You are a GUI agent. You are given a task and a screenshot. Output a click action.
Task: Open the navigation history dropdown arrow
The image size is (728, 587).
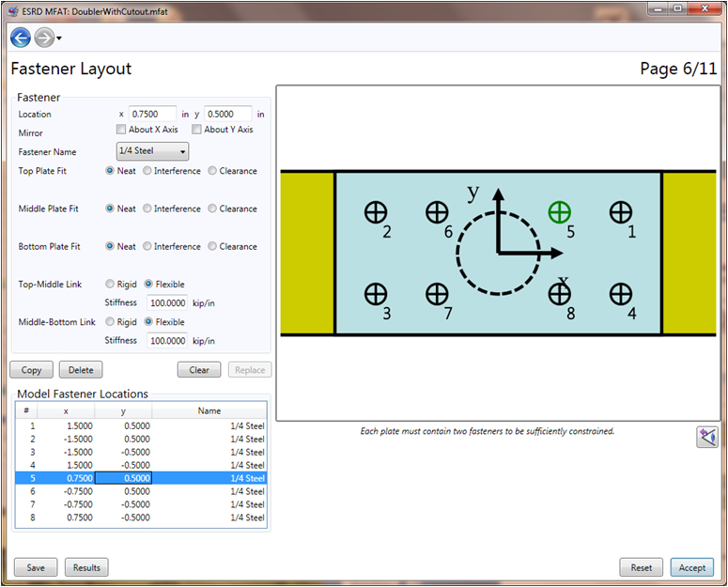[x=59, y=39]
